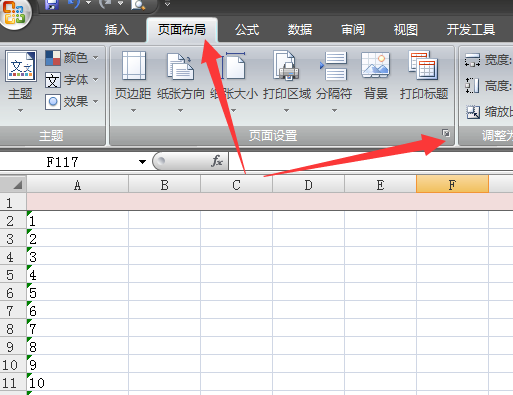Open theme Colors (颜色) icon
Image resolution: width=513 pixels, height=395 pixels.
tap(53, 58)
